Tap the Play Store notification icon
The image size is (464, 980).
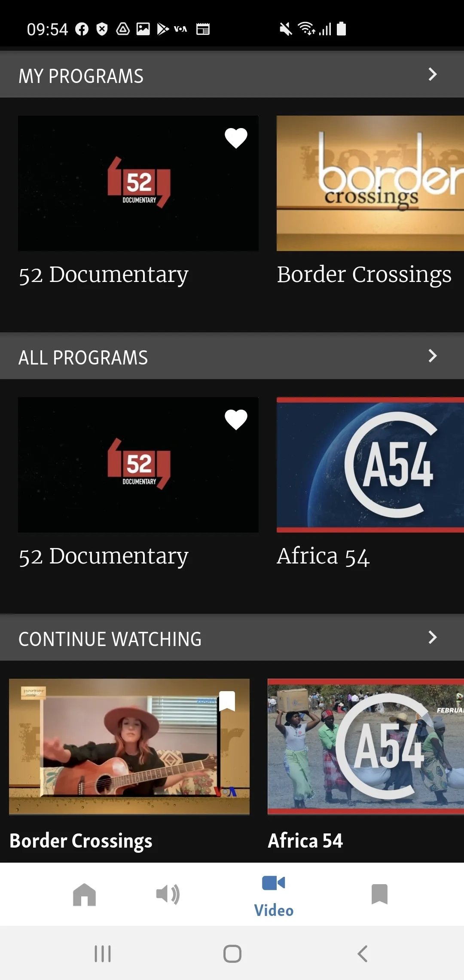click(163, 29)
